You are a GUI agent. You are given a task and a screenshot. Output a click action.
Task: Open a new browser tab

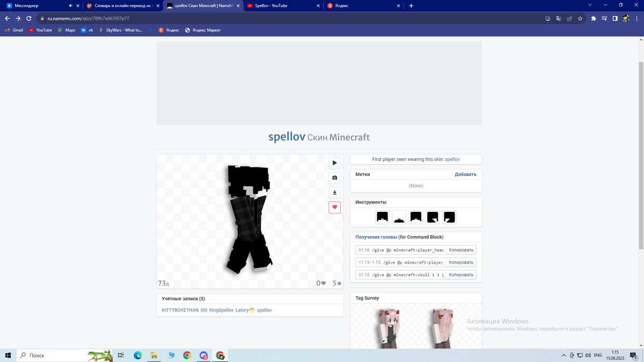[x=411, y=5]
